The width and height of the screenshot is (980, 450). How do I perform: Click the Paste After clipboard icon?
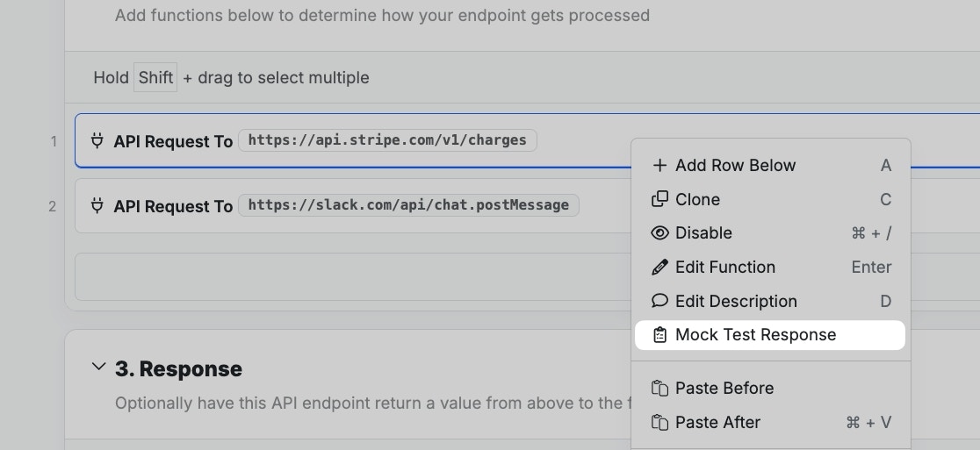[659, 422]
